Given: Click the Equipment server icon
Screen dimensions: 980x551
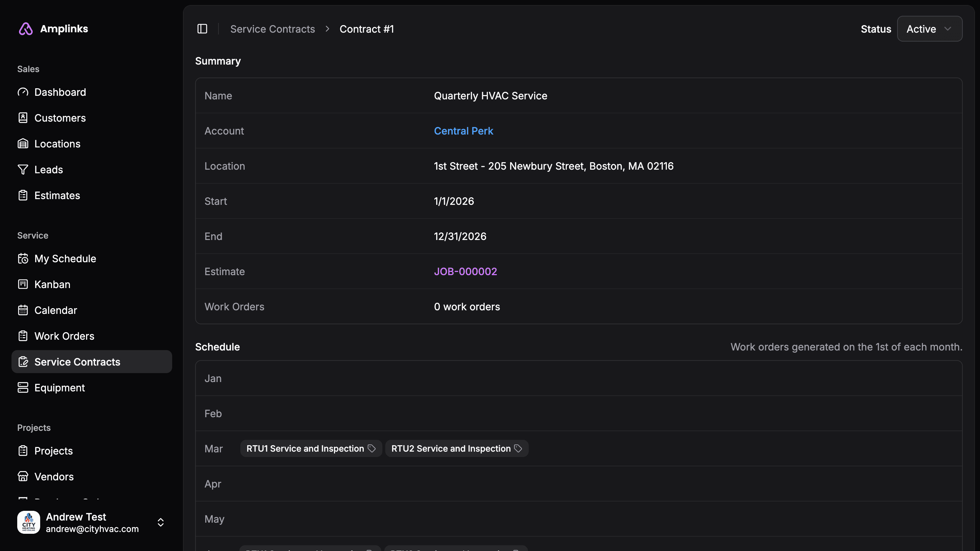Looking at the screenshot, I should coord(23,388).
